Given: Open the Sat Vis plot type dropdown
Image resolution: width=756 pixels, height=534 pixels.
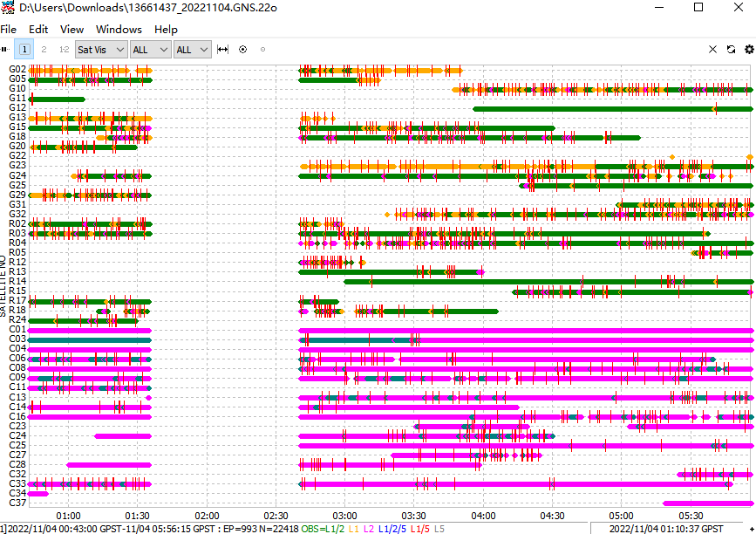Looking at the screenshot, I should tap(101, 50).
